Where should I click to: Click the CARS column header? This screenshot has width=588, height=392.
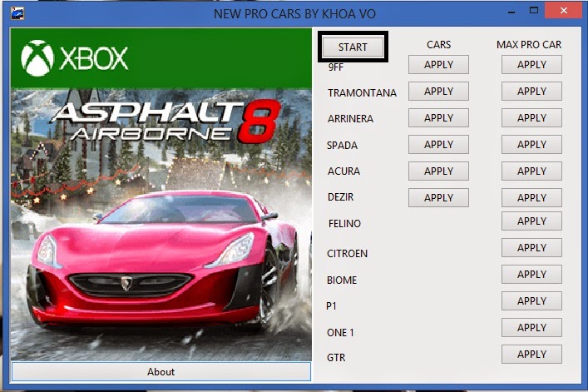438,45
